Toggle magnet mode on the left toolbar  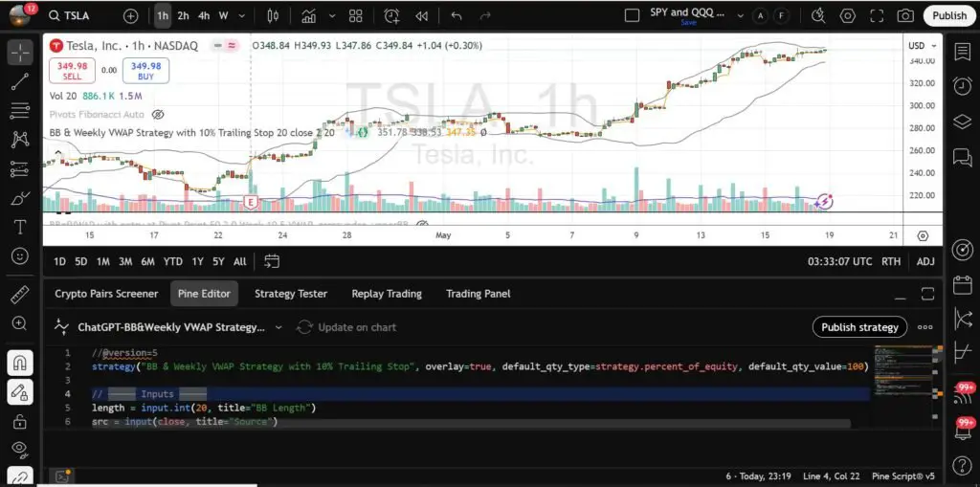tap(20, 363)
